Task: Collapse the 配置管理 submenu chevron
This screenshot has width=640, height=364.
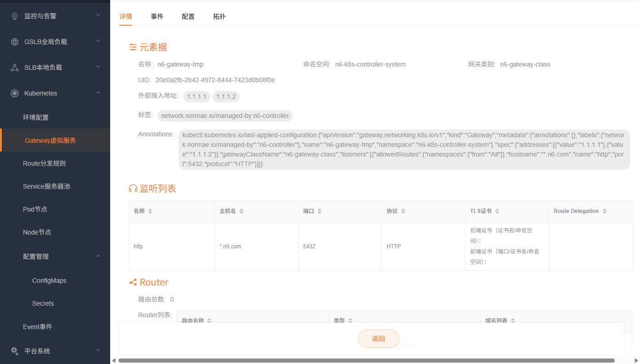Action: pos(98,256)
